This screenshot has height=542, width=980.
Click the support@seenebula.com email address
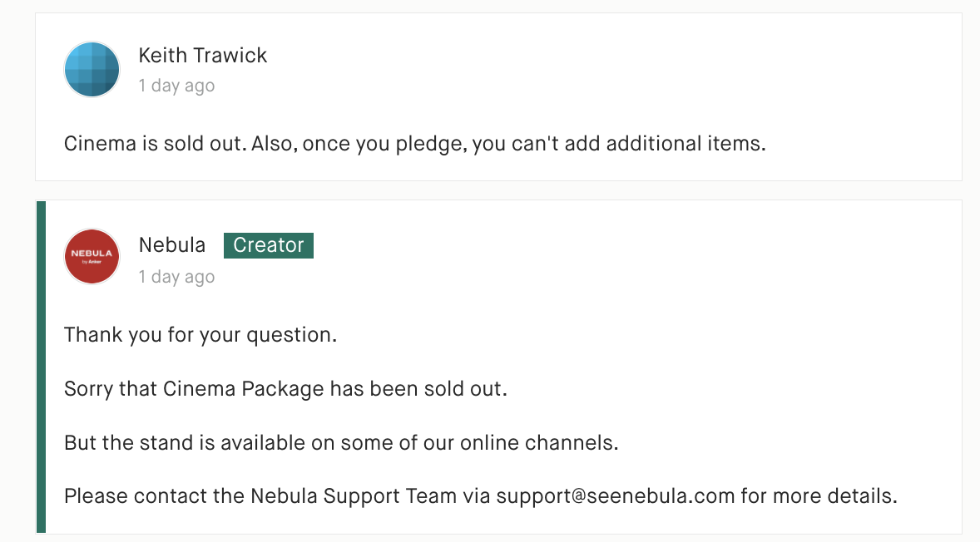coord(616,495)
